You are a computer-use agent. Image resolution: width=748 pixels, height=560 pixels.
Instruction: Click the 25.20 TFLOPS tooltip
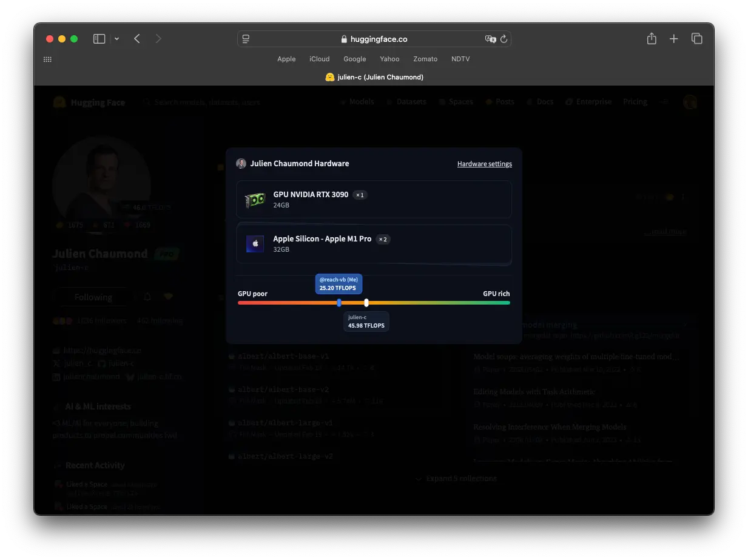point(339,283)
